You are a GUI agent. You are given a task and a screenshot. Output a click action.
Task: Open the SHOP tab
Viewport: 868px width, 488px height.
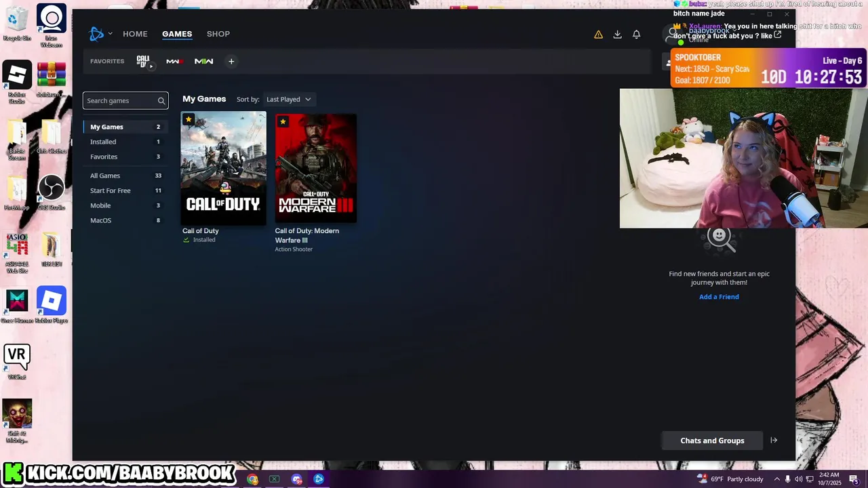pyautogui.click(x=218, y=34)
